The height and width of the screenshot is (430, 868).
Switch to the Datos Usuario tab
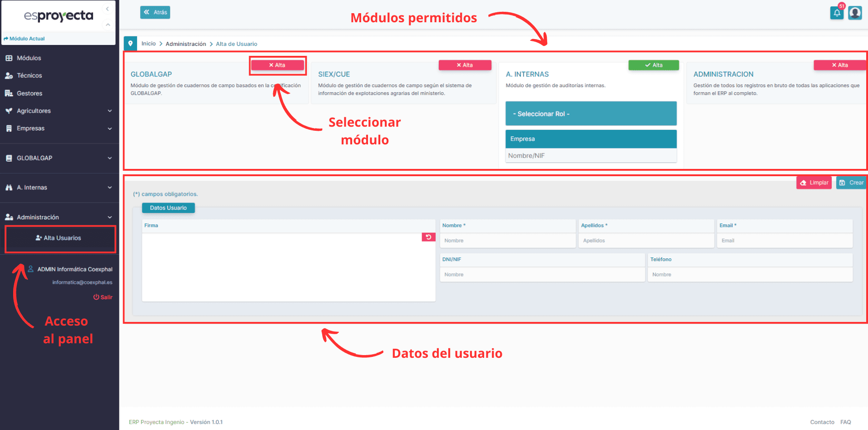pyautogui.click(x=168, y=208)
